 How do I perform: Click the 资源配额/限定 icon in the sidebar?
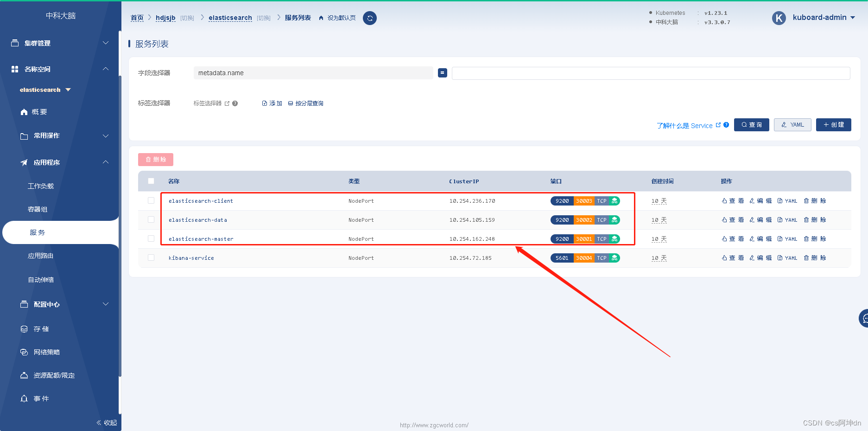[x=24, y=375]
